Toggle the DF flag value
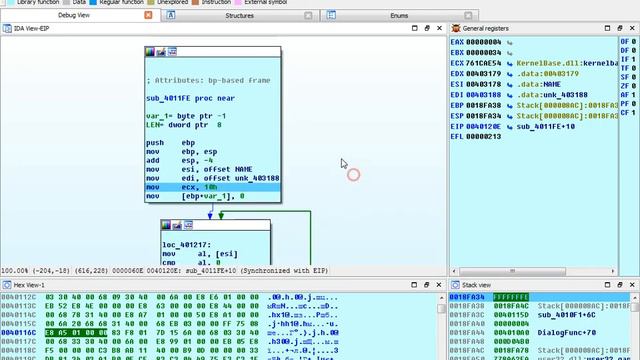Screen dimensions: 640x360 pyautogui.click(x=633, y=51)
